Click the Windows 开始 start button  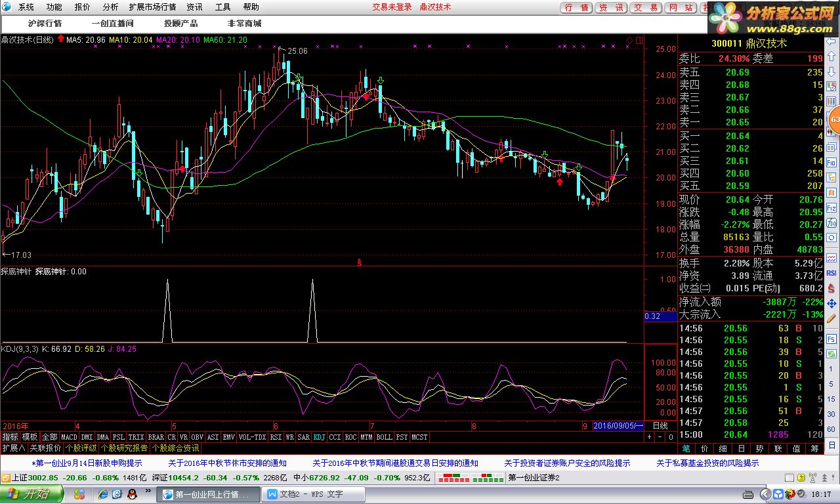click(33, 495)
